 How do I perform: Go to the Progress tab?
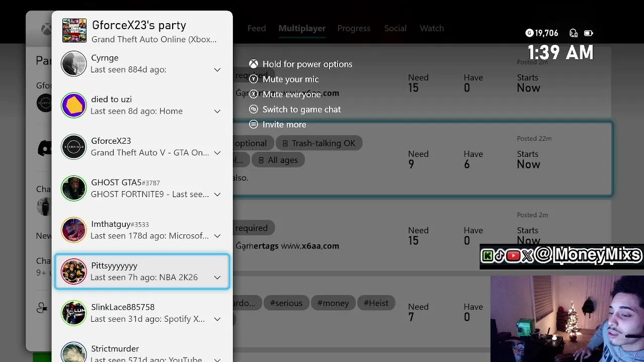354,28
